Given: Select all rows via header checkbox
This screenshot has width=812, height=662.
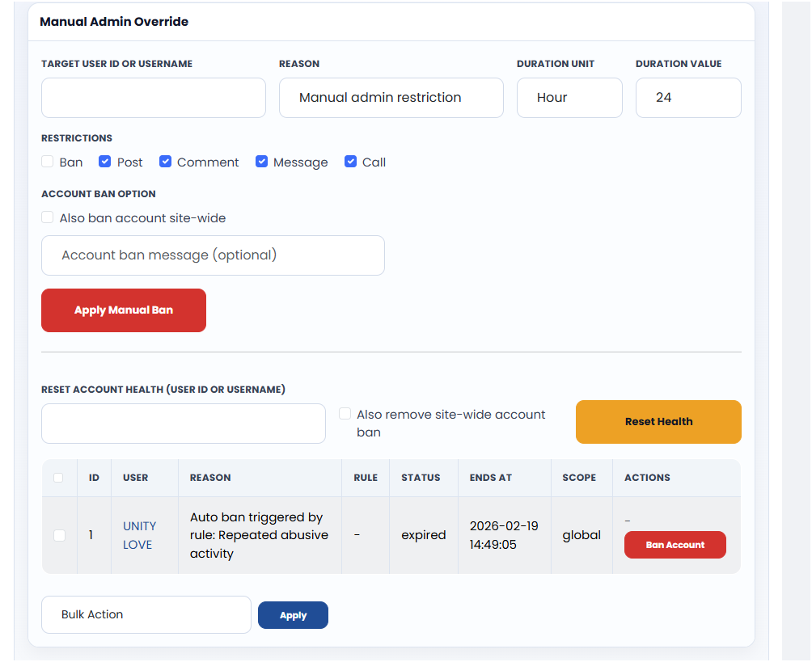Looking at the screenshot, I should (x=58, y=478).
